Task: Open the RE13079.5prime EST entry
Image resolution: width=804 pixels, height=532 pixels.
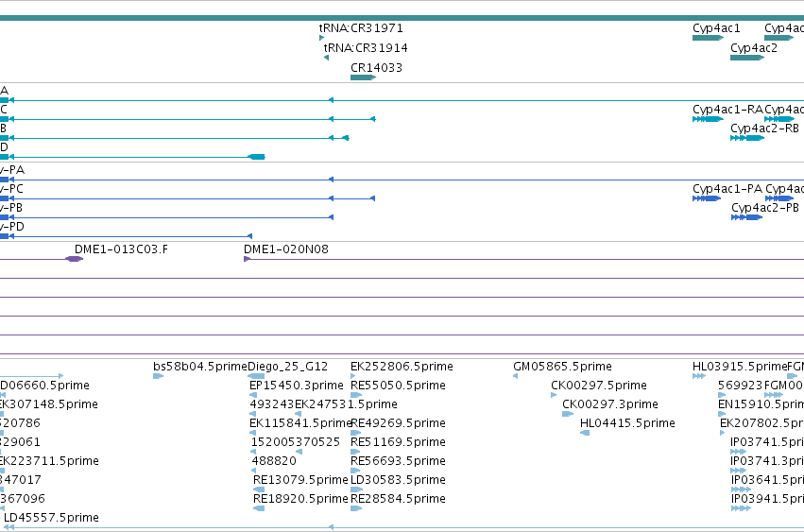Action: pos(300,480)
